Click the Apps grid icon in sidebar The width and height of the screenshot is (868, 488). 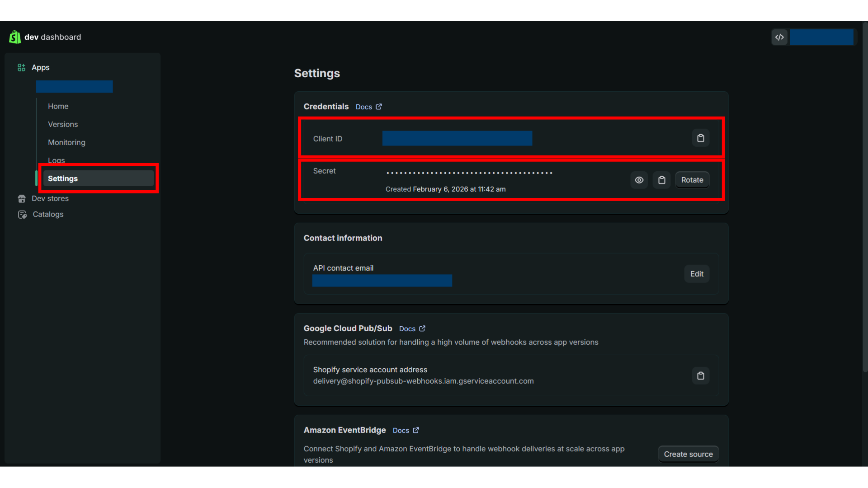(x=21, y=67)
